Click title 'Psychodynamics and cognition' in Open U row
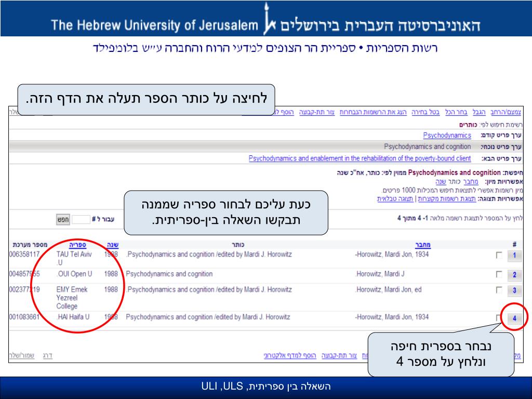 169,274
